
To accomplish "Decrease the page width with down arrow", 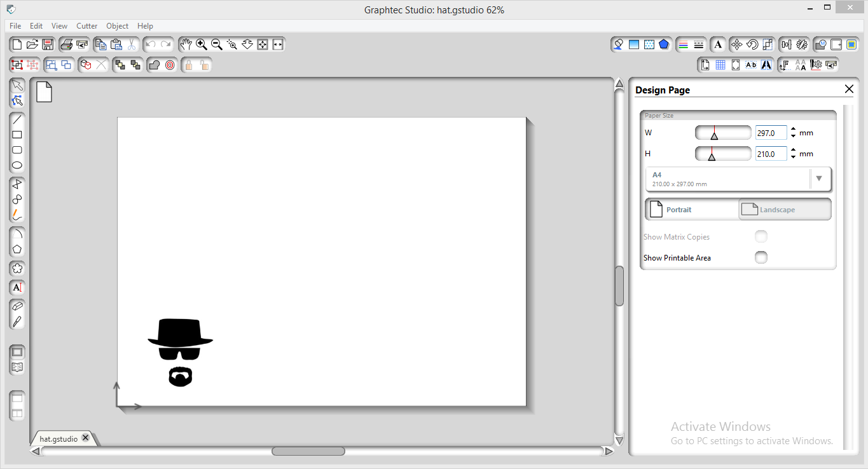I will pyautogui.click(x=793, y=136).
